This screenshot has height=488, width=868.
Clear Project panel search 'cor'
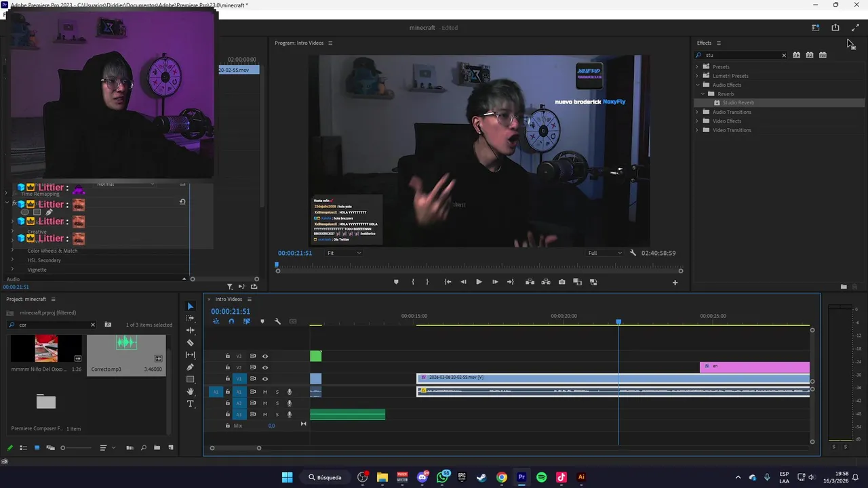click(x=93, y=325)
